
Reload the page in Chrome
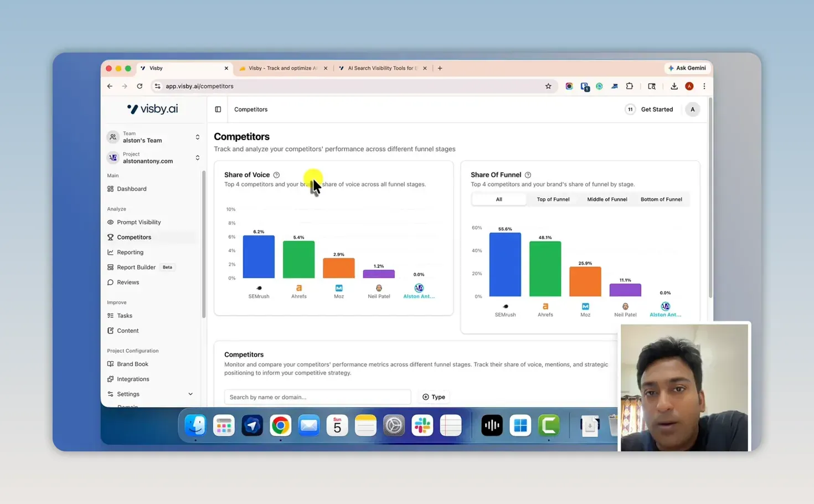pyautogui.click(x=140, y=86)
